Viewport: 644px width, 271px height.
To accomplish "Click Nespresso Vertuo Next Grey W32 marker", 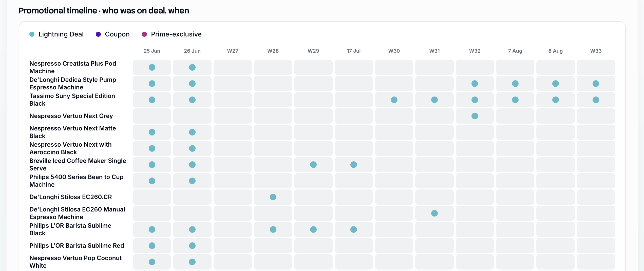I will point(475,116).
